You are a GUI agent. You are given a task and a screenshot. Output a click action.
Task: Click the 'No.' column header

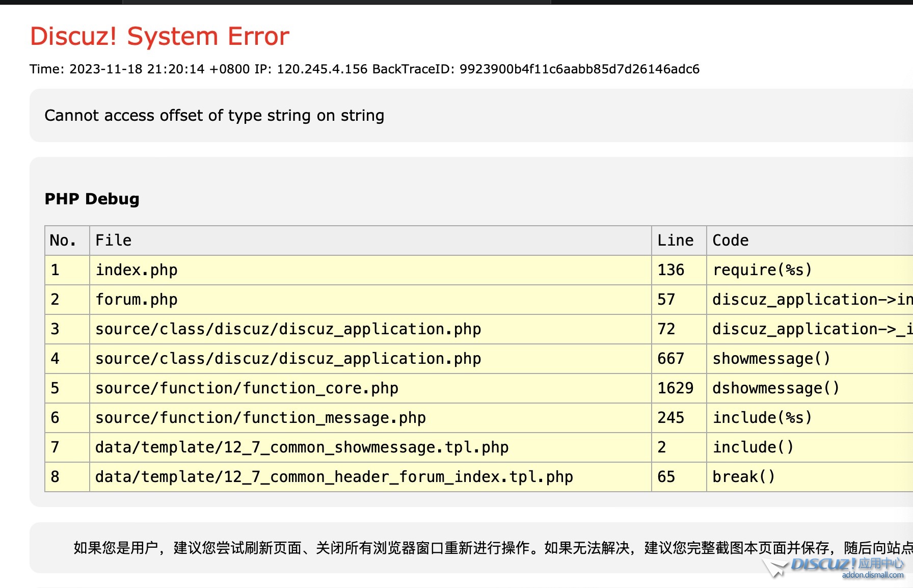[67, 240]
